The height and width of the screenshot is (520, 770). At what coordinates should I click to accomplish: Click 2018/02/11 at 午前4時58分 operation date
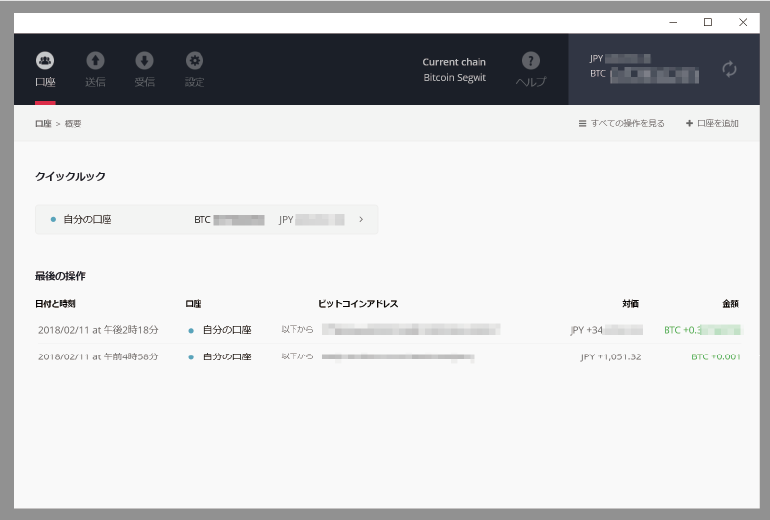98,356
